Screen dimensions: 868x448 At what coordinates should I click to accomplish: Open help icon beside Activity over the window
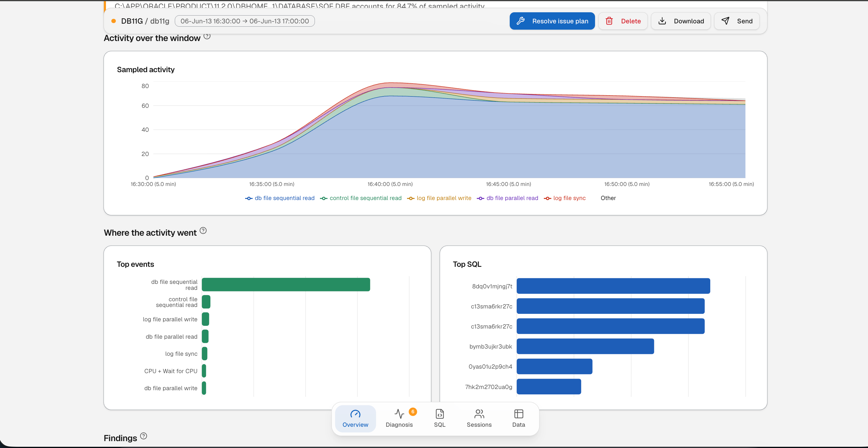(x=207, y=36)
